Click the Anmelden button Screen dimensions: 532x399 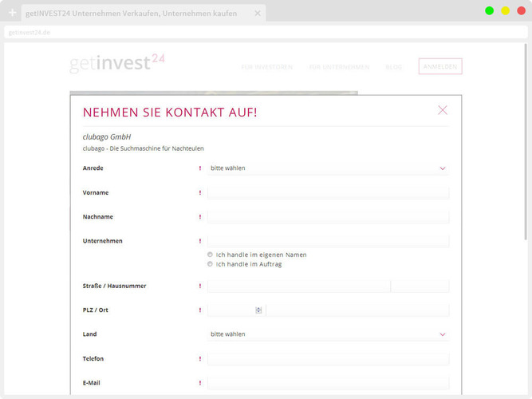point(440,66)
